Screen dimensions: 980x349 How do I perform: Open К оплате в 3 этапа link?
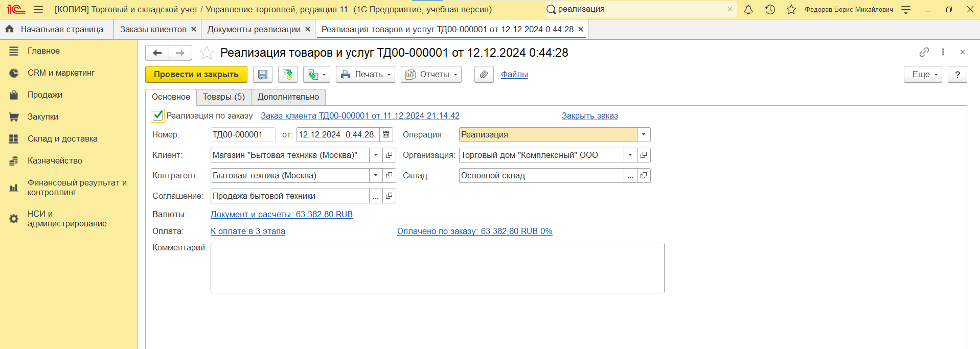click(x=248, y=231)
